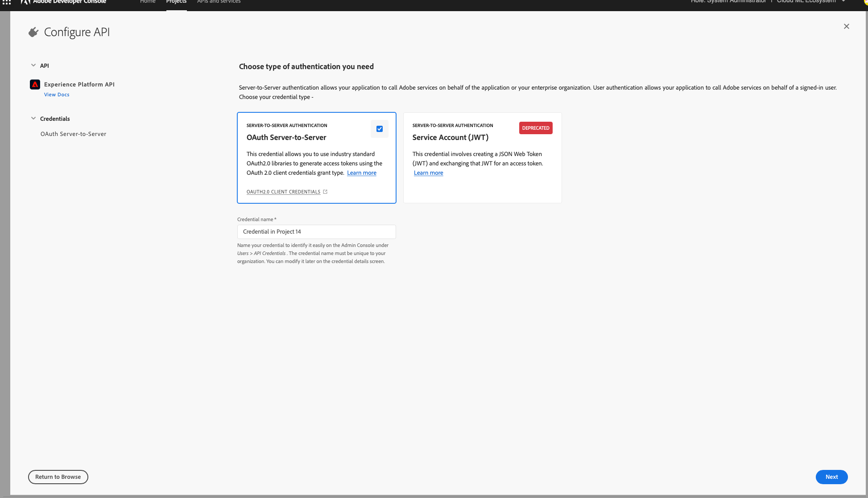The height and width of the screenshot is (498, 868).
Task: Open the View Docs link
Action: [x=57, y=95]
